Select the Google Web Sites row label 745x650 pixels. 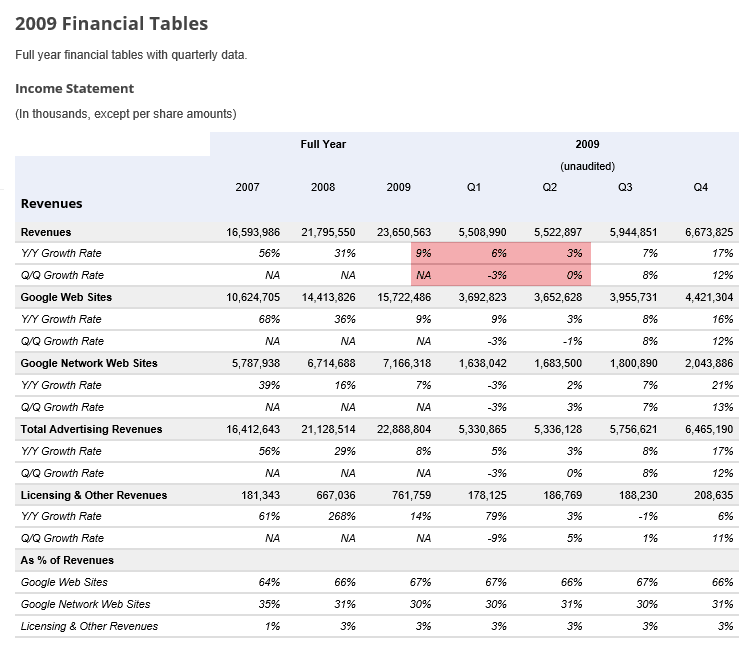tap(67, 297)
